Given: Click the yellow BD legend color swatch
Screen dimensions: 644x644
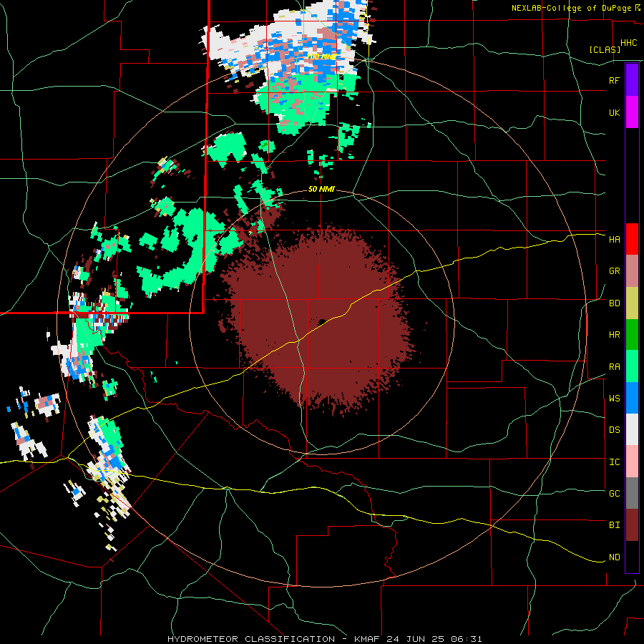Looking at the screenshot, I should point(632,303).
